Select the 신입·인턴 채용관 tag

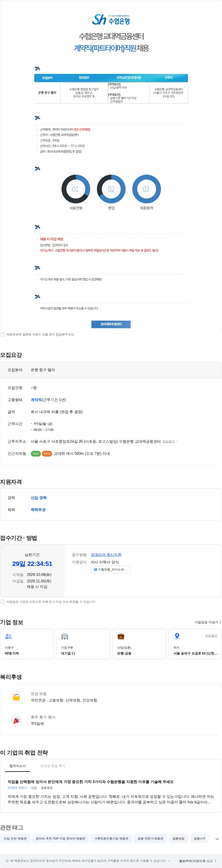pos(15,838)
